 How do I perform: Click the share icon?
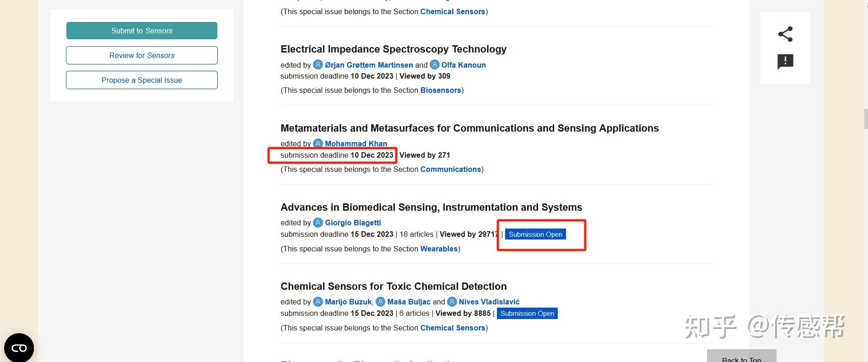pyautogui.click(x=785, y=34)
